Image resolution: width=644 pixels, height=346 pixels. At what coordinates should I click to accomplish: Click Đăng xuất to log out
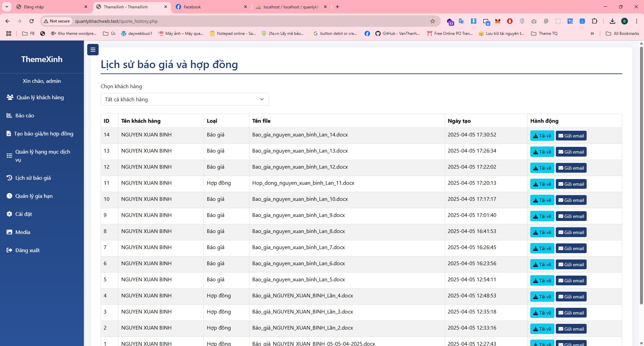click(x=27, y=250)
